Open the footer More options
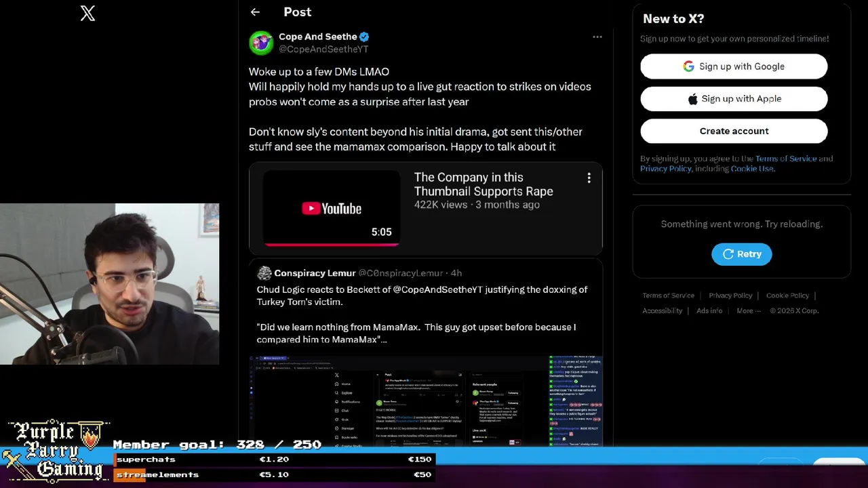Viewport: 868px width, 488px height. pyautogui.click(x=749, y=311)
